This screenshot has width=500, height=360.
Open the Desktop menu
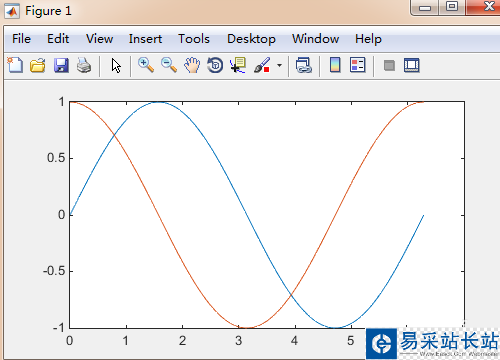251,39
